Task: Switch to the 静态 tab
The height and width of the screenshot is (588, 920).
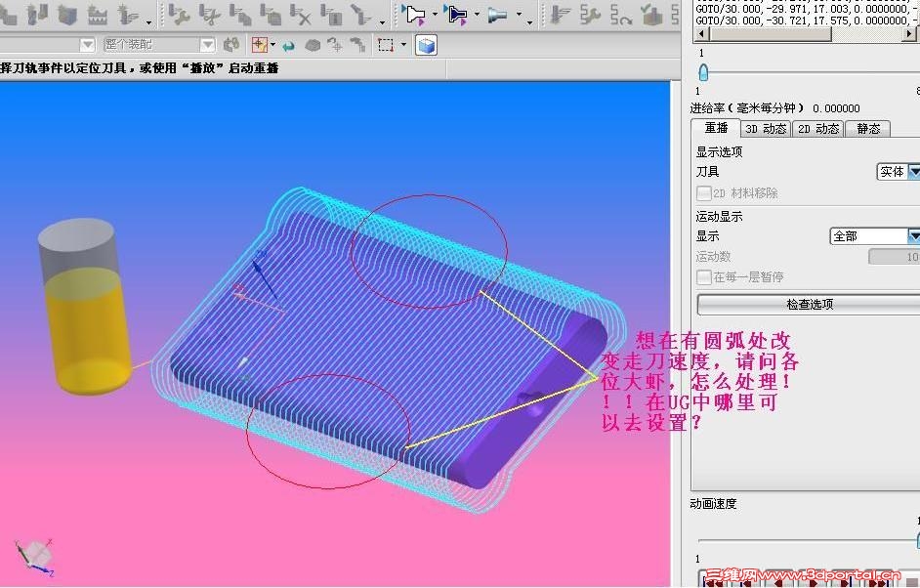Action: [868, 129]
